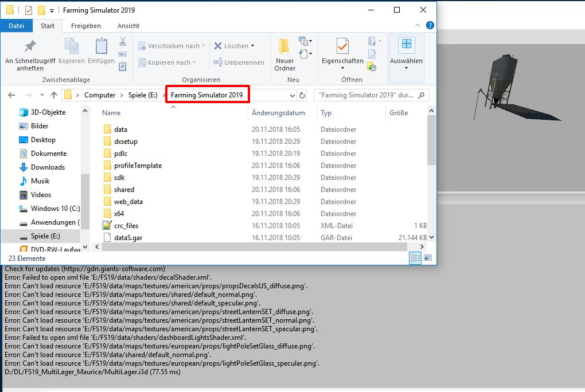Select Dokumente in the navigation pane
The width and height of the screenshot is (585, 392).
(49, 154)
